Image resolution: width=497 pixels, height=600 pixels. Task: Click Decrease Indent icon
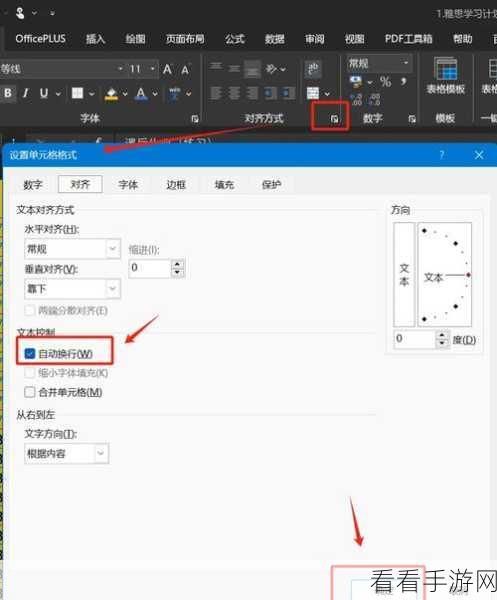click(x=270, y=93)
